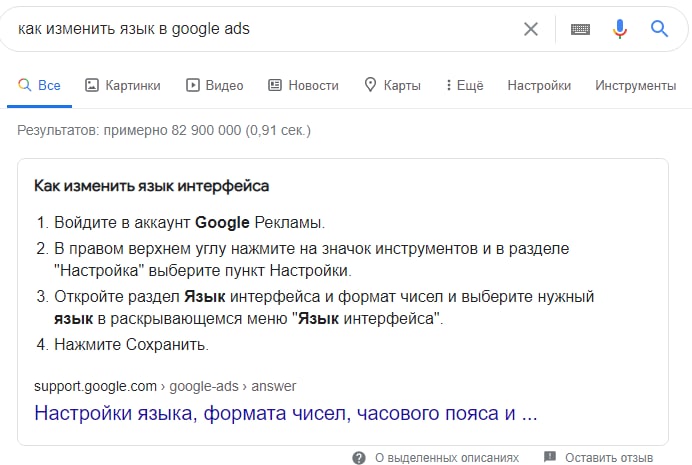Clear the search query with the X icon
The image size is (692, 465).
pos(530,29)
